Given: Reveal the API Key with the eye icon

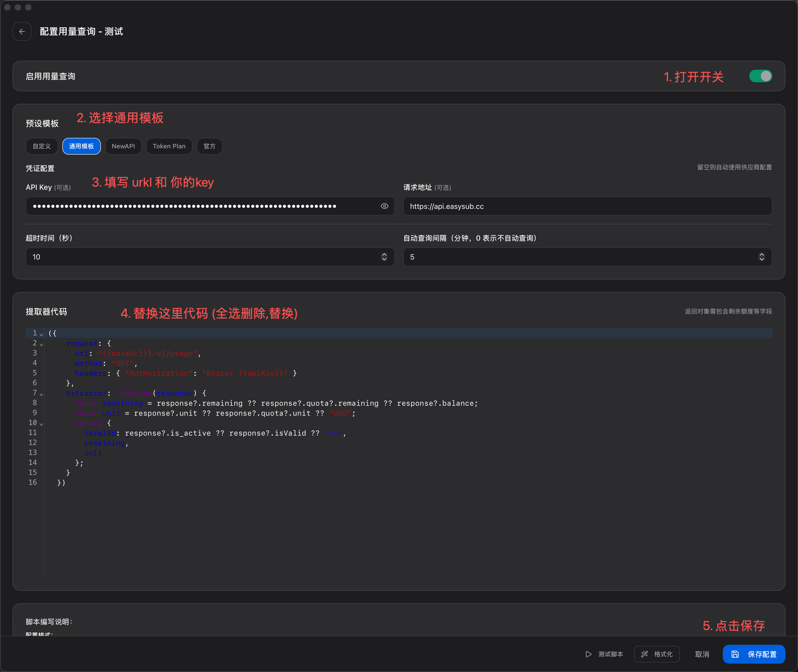Looking at the screenshot, I should pyautogui.click(x=385, y=206).
